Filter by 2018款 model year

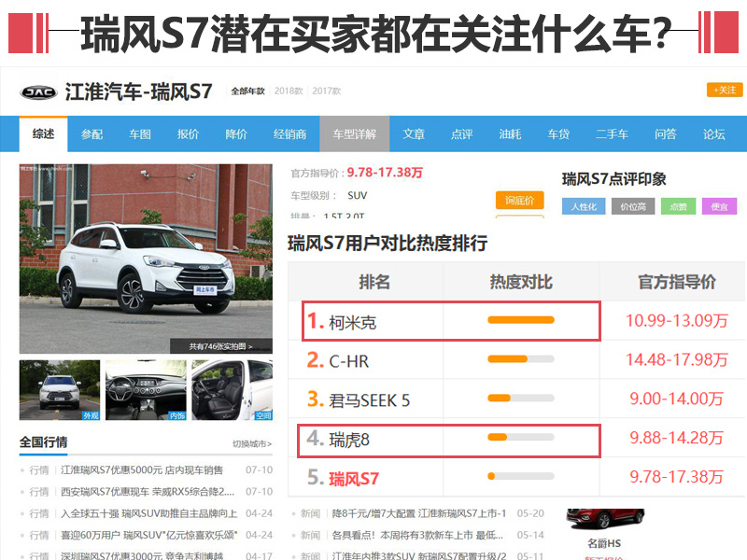click(289, 91)
